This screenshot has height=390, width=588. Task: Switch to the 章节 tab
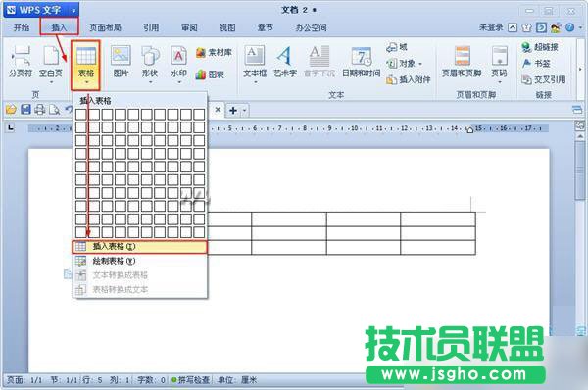pos(266,27)
